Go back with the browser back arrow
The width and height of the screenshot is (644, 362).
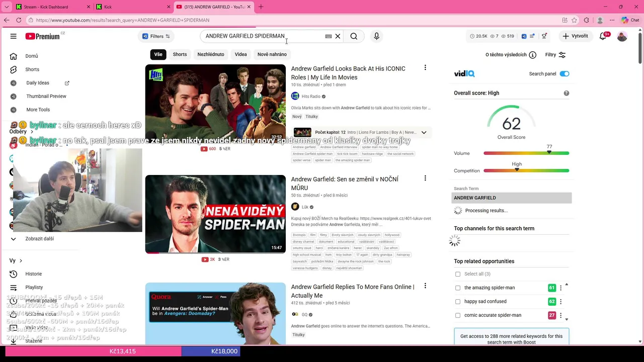point(7,20)
